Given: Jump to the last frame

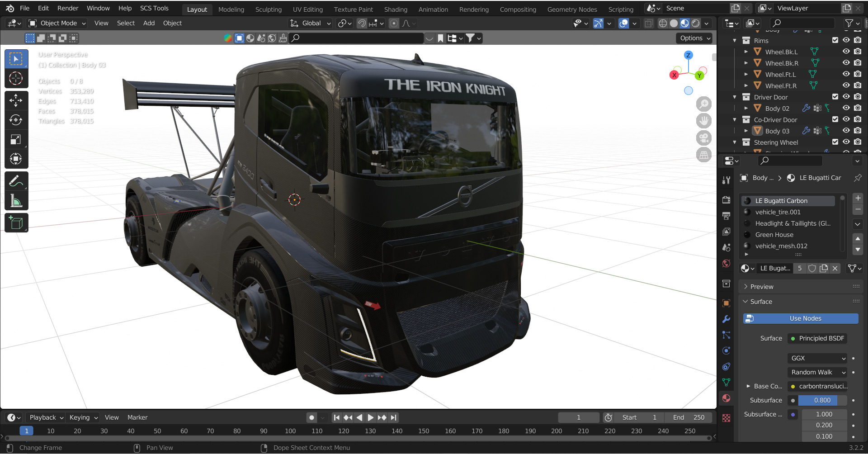Looking at the screenshot, I should coord(394,417).
